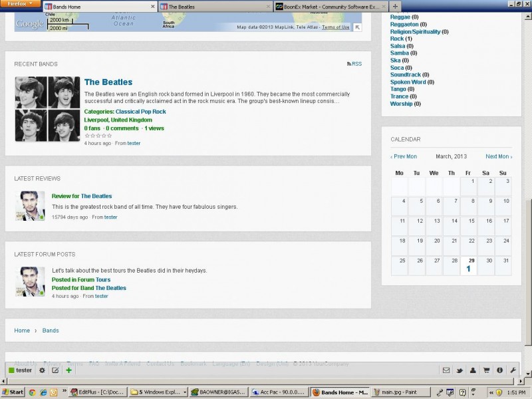The image size is (532, 399).
Task: Click the help question mark tray icon
Action: [x=462, y=392]
